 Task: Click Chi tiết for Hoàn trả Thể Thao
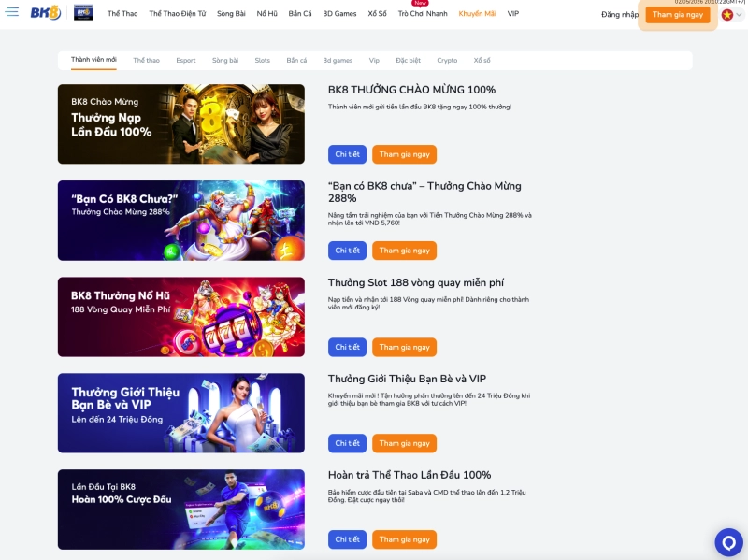tap(347, 540)
